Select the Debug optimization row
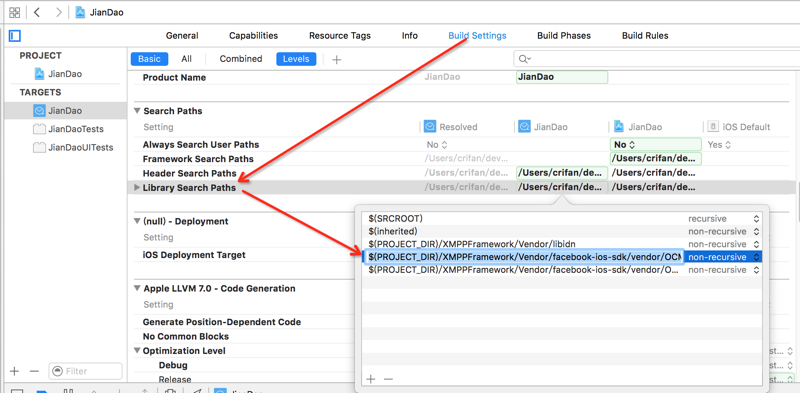Screen dimensions: 800x393 pyautogui.click(x=173, y=365)
